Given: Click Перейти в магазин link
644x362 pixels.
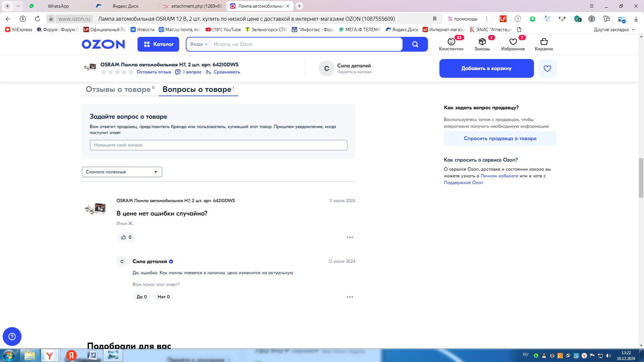Looking at the screenshot, I should pos(354,72).
